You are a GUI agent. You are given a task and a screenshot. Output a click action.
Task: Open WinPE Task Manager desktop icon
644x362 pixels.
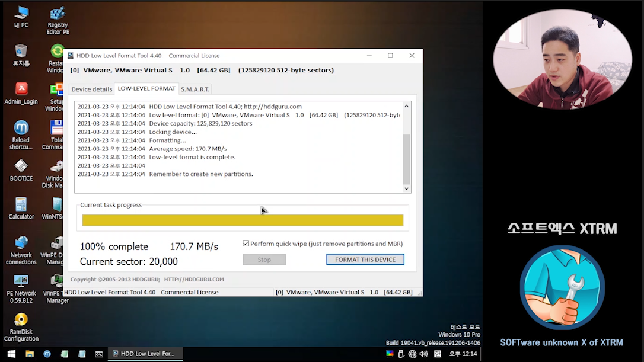click(55, 289)
